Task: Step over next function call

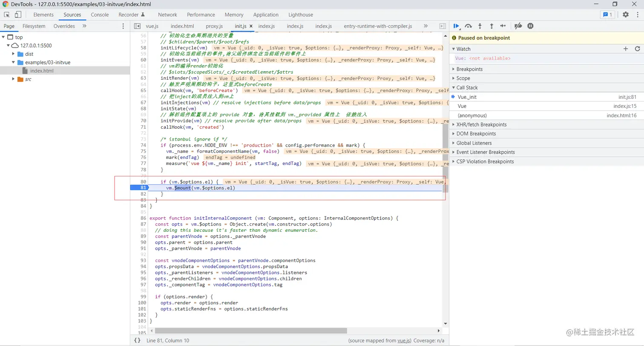Action: point(468,26)
